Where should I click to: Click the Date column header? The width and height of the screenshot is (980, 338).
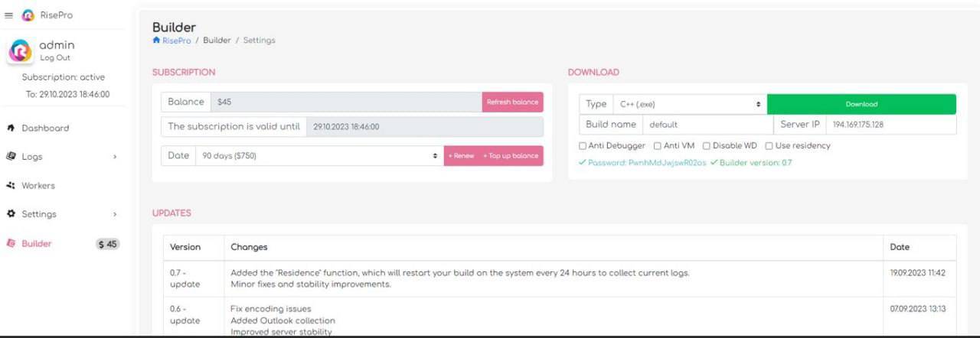[x=900, y=247]
